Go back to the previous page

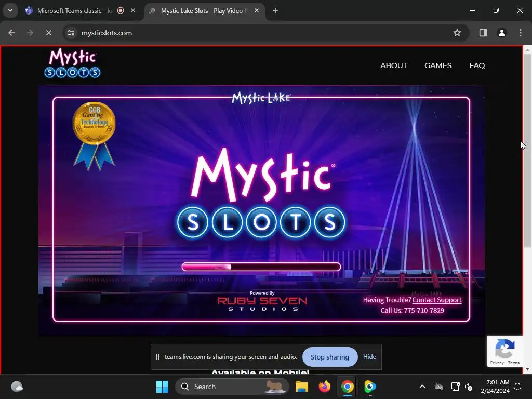pyautogui.click(x=11, y=33)
